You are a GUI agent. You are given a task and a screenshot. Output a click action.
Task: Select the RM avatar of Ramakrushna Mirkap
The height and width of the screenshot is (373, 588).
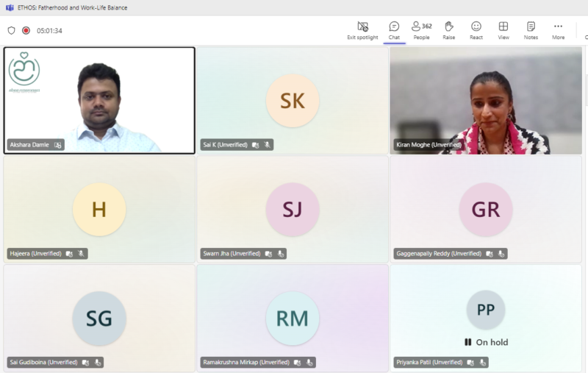pyautogui.click(x=293, y=318)
